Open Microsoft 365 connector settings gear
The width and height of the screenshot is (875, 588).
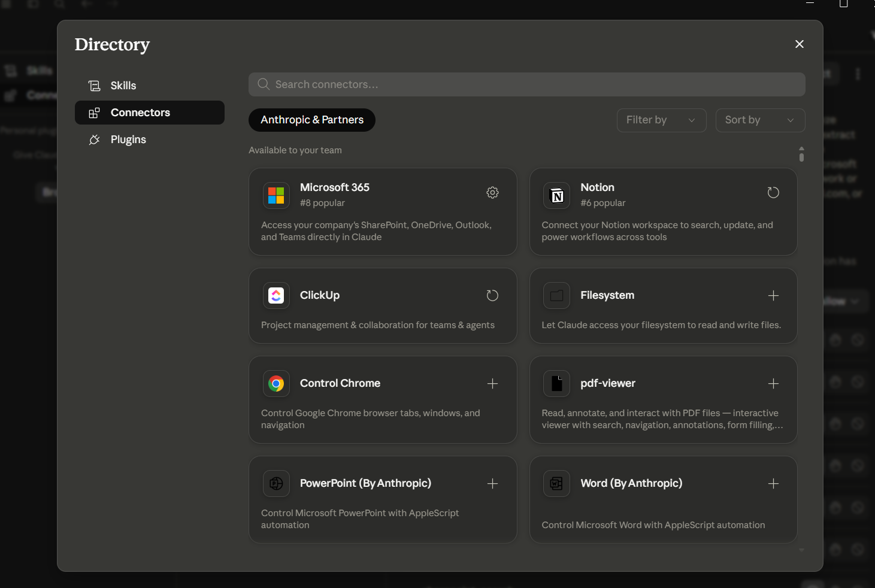point(492,193)
